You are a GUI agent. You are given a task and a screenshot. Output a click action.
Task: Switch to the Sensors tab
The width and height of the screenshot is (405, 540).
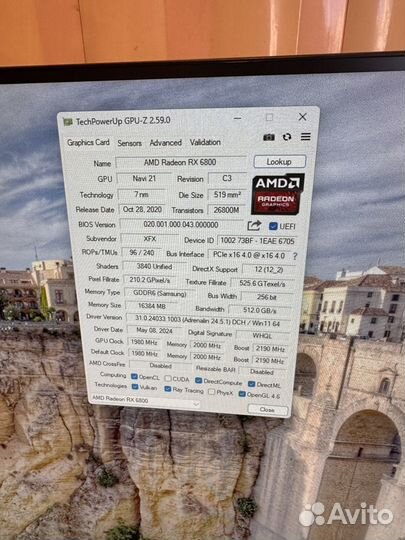pos(129,143)
